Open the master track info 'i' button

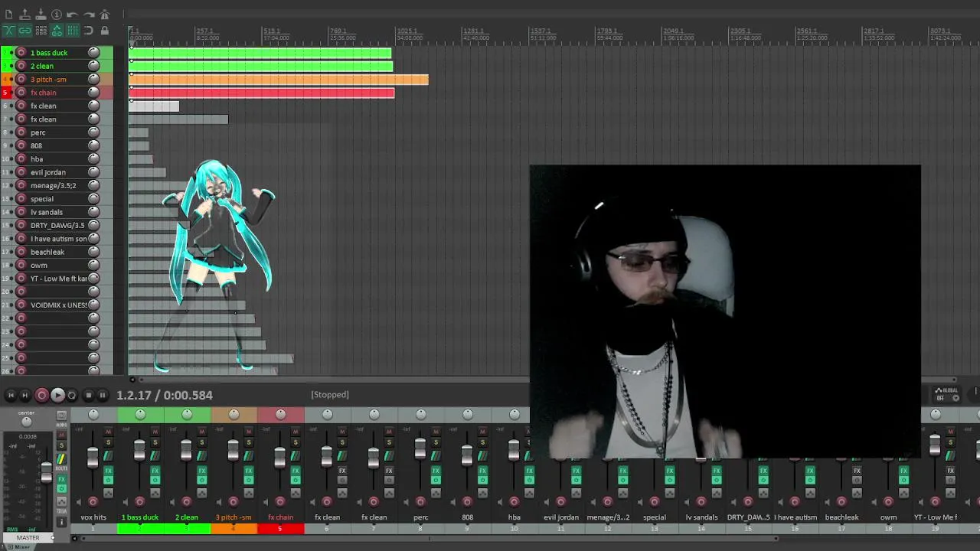pyautogui.click(x=61, y=521)
